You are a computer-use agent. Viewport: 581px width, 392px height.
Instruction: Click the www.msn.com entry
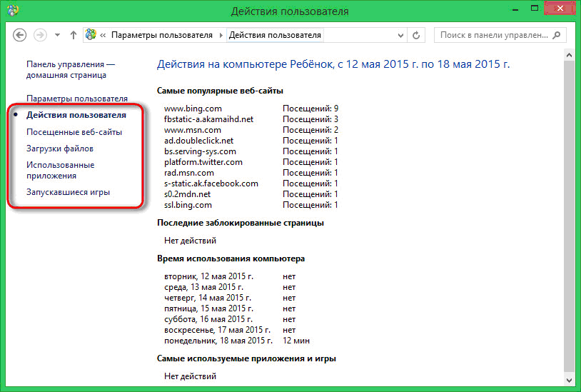[x=193, y=130]
